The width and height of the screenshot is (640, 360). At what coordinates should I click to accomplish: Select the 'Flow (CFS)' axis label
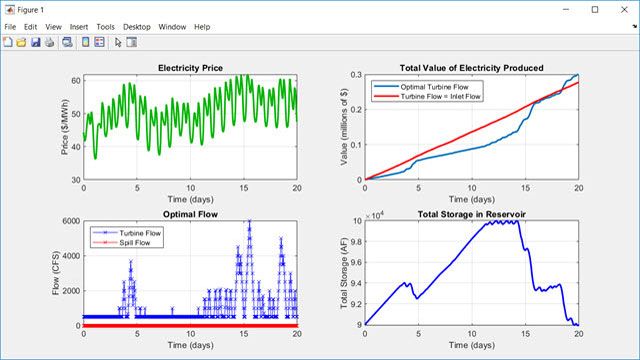56,273
